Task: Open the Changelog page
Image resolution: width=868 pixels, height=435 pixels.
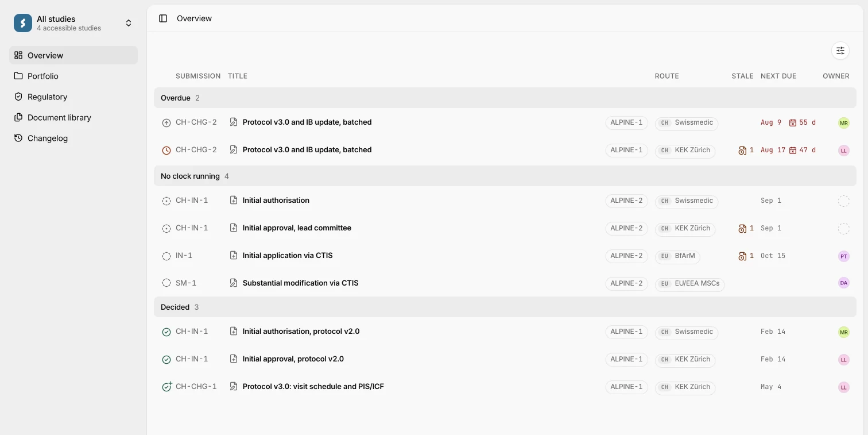Action: (73, 138)
